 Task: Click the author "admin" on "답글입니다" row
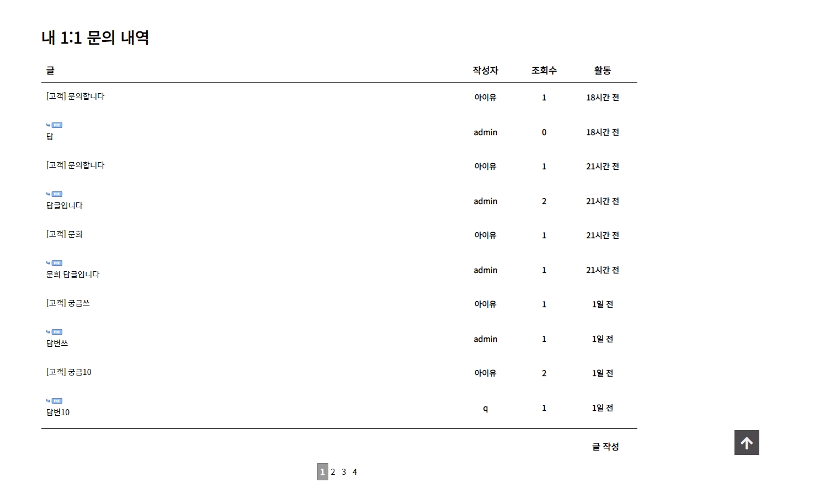pos(485,201)
